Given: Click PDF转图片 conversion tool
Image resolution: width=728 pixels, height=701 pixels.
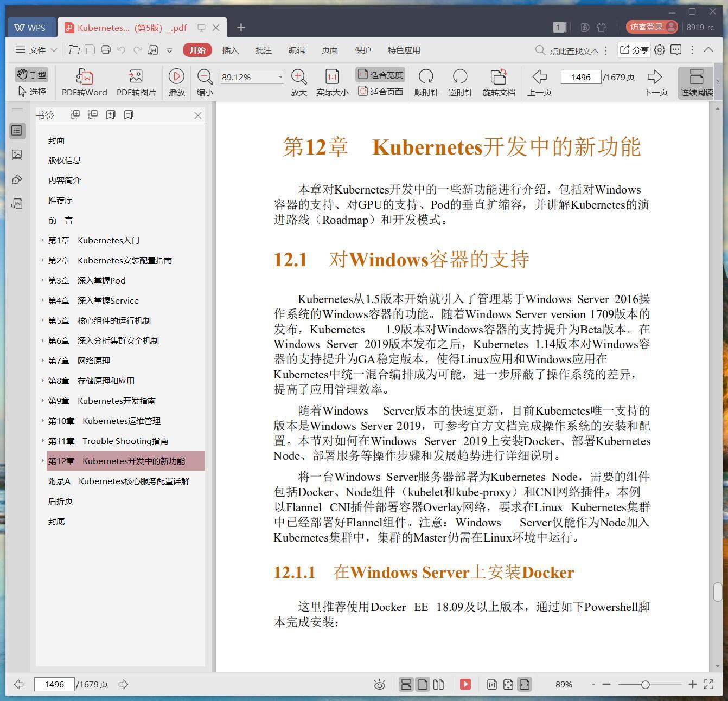Looking at the screenshot, I should click(136, 82).
